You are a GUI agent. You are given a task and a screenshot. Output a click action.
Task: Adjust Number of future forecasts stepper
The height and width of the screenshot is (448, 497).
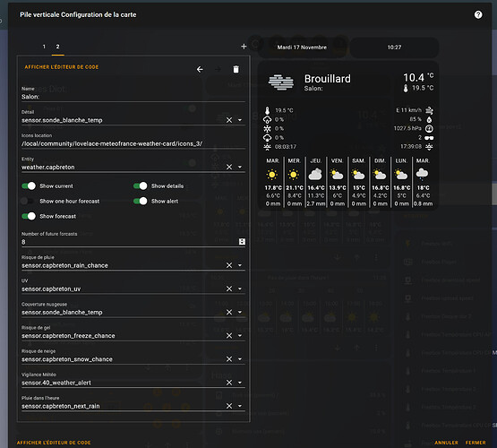[242, 242]
